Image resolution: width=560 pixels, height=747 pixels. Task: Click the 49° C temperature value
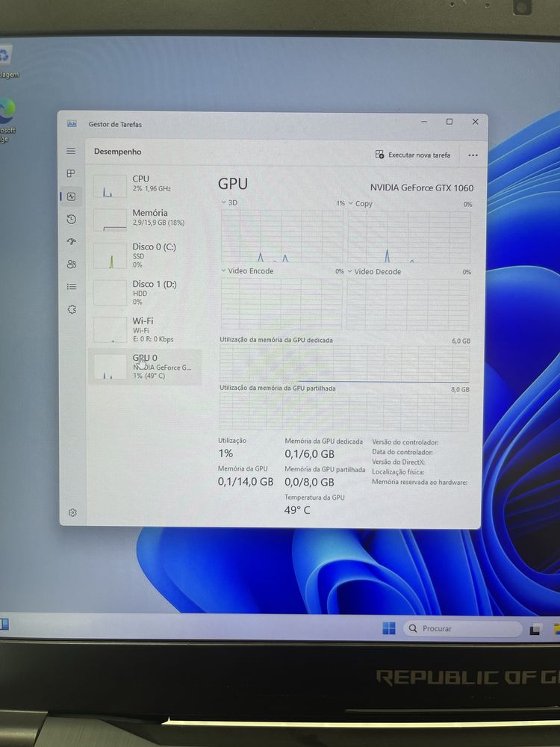point(297,510)
